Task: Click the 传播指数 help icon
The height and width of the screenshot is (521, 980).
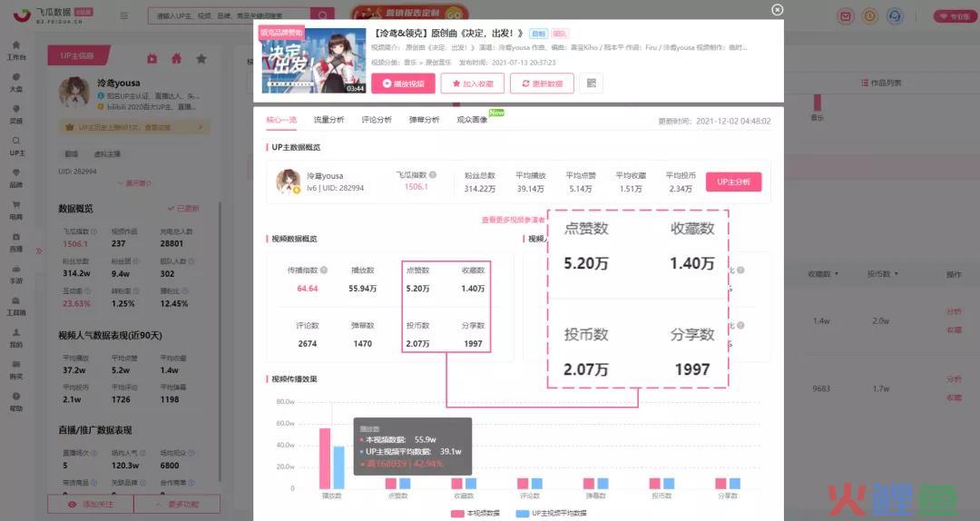Action: [324, 270]
